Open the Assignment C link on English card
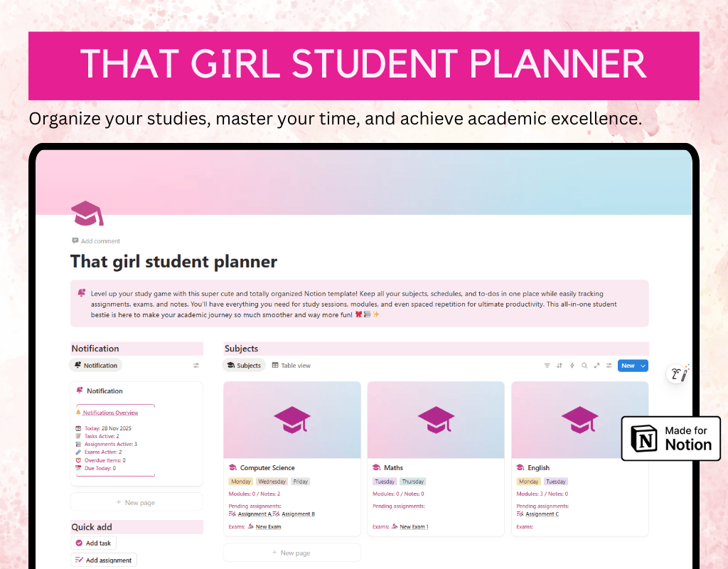The width and height of the screenshot is (728, 569). pos(542,514)
